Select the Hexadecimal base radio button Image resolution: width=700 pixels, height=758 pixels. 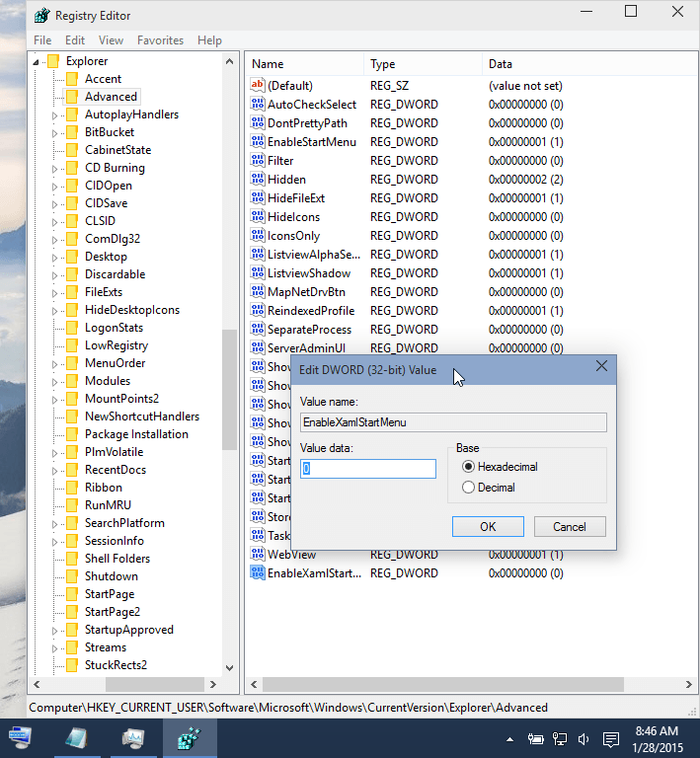pos(468,467)
